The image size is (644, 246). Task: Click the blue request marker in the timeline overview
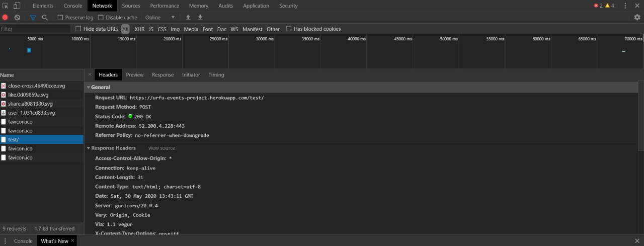(29, 50)
